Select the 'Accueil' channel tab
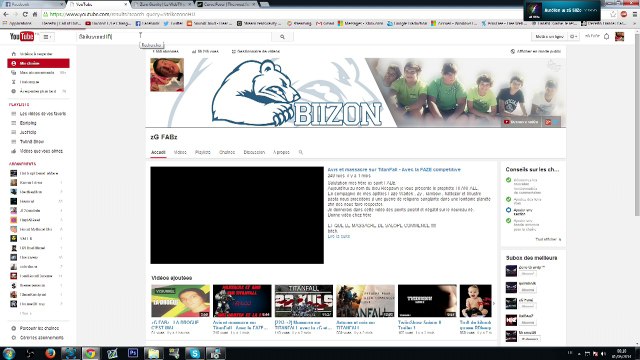This screenshot has width=640, height=360. pyautogui.click(x=158, y=152)
